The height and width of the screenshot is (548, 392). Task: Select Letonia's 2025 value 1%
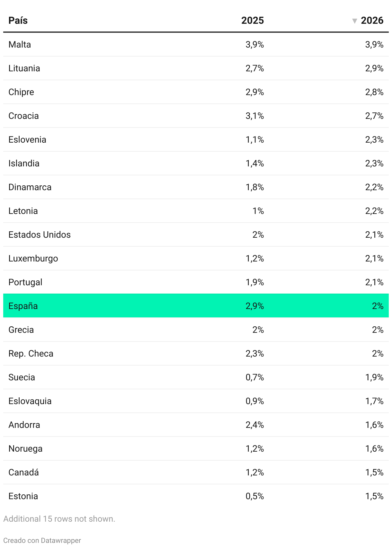point(258,211)
